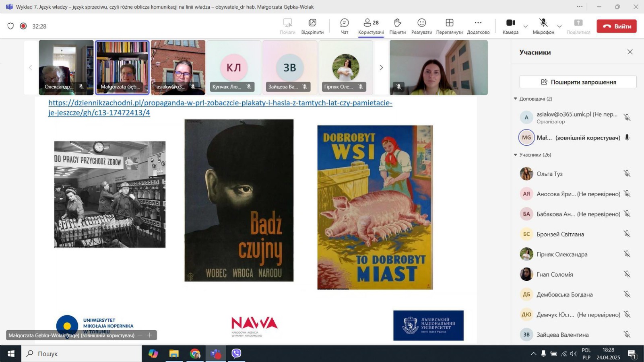Click minus icon on presenter name label
644x362 pixels.
(140, 335)
